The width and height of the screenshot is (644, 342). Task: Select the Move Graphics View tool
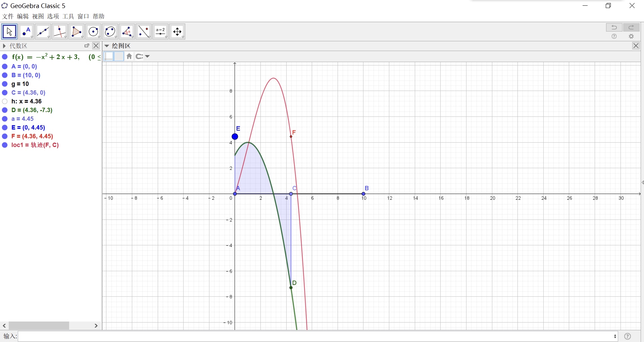(x=177, y=32)
